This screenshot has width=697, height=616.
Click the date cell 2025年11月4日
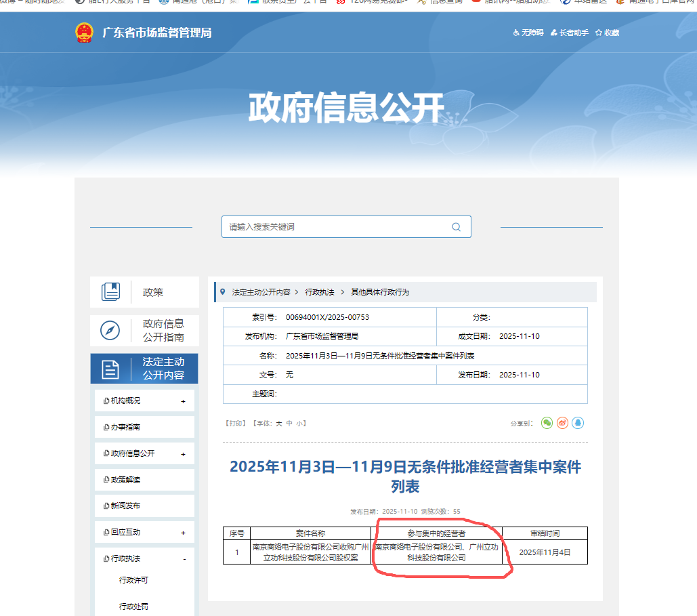coord(545,552)
